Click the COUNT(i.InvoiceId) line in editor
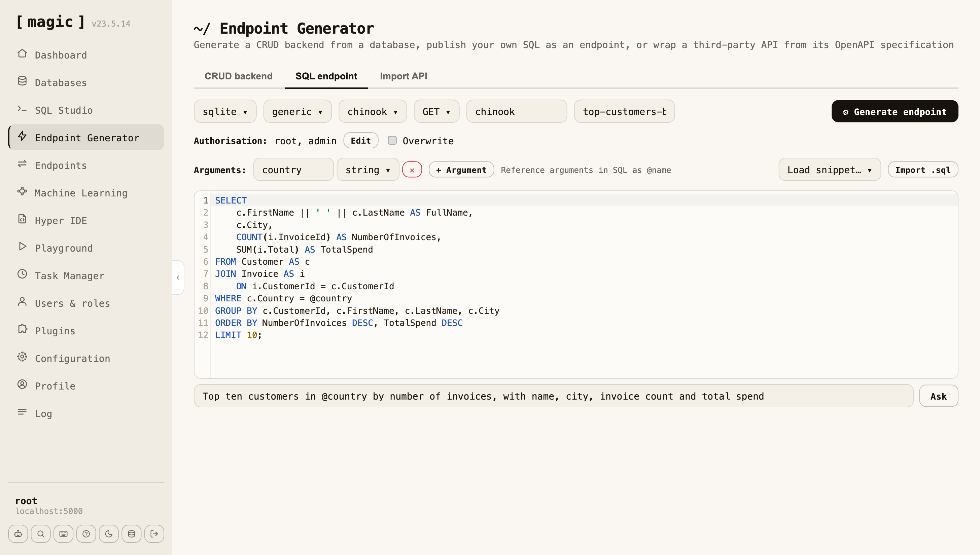The width and height of the screenshot is (980, 555). [584, 237]
